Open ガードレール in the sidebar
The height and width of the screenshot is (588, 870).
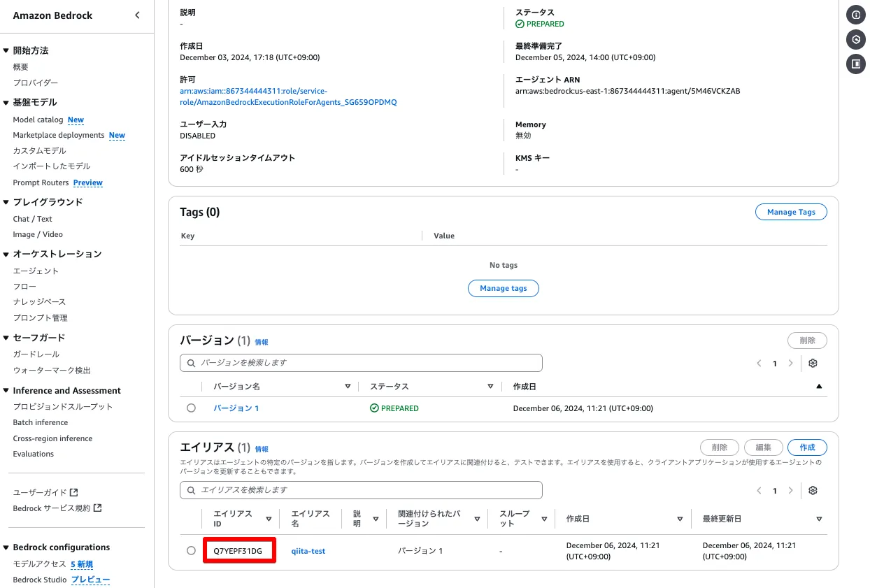tap(36, 354)
